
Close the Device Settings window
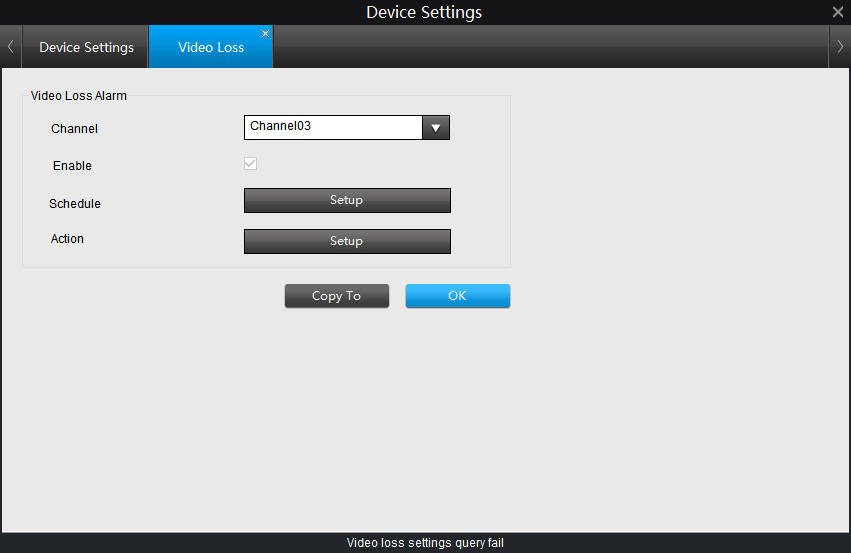coord(838,12)
